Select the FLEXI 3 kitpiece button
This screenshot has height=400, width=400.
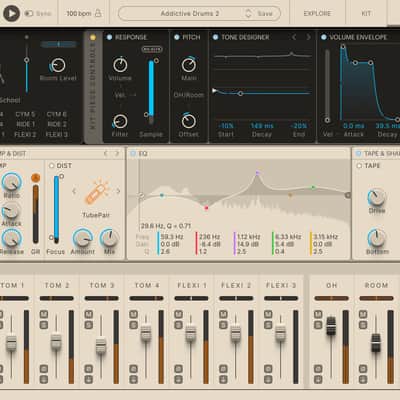pos(57,134)
